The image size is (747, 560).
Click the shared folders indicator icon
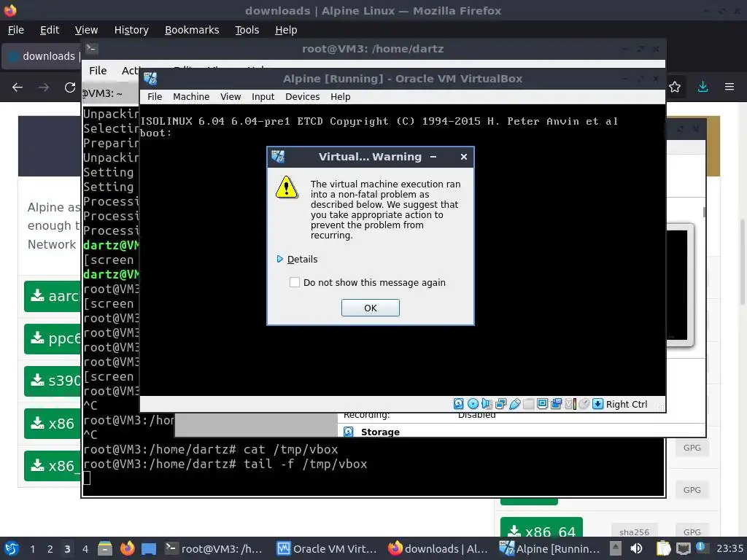pyautogui.click(x=528, y=404)
